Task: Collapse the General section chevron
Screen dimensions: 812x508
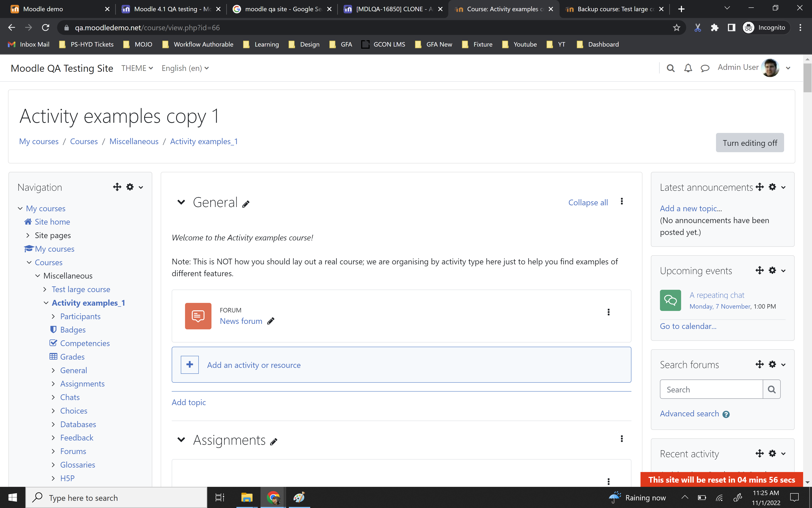Action: [x=181, y=202]
